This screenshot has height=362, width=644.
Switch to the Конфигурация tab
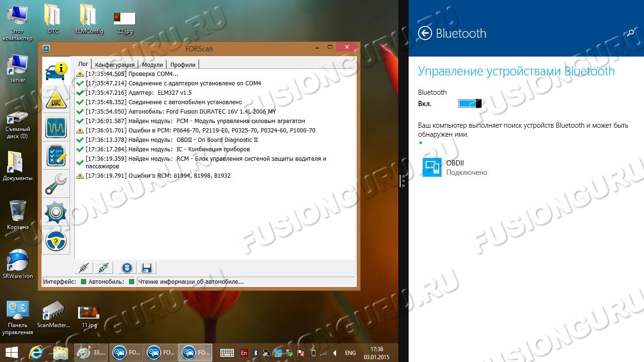pyautogui.click(x=114, y=65)
